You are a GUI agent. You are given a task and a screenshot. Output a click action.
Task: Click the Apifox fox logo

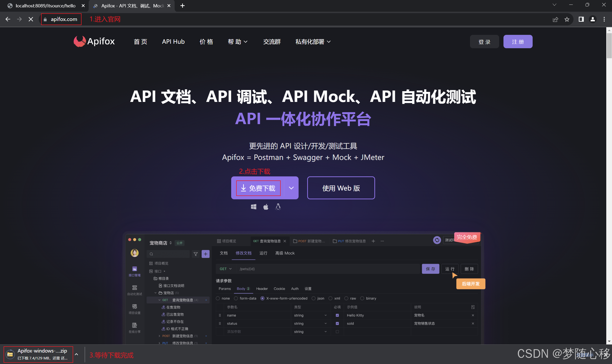(80, 42)
